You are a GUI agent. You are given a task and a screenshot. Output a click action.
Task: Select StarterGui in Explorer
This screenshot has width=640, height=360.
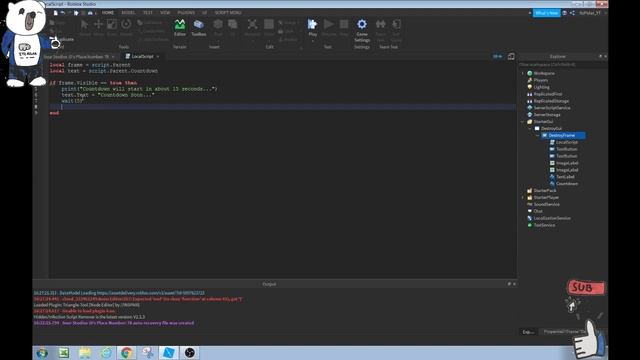pos(543,122)
